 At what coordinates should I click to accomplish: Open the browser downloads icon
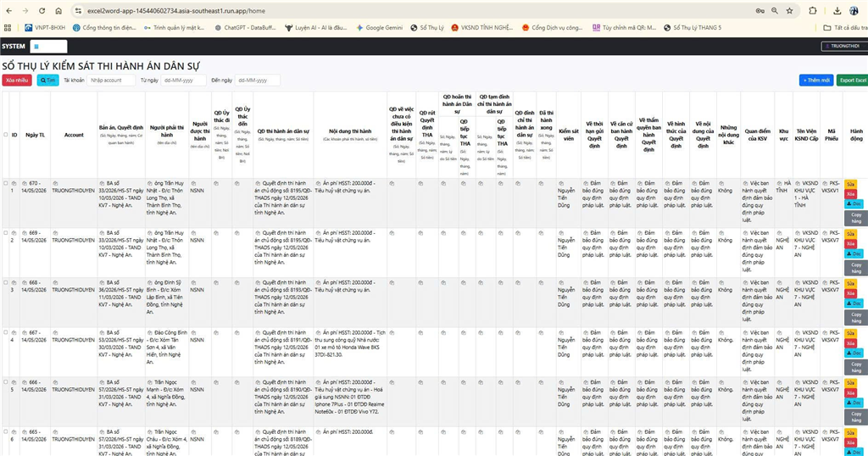pos(837,10)
